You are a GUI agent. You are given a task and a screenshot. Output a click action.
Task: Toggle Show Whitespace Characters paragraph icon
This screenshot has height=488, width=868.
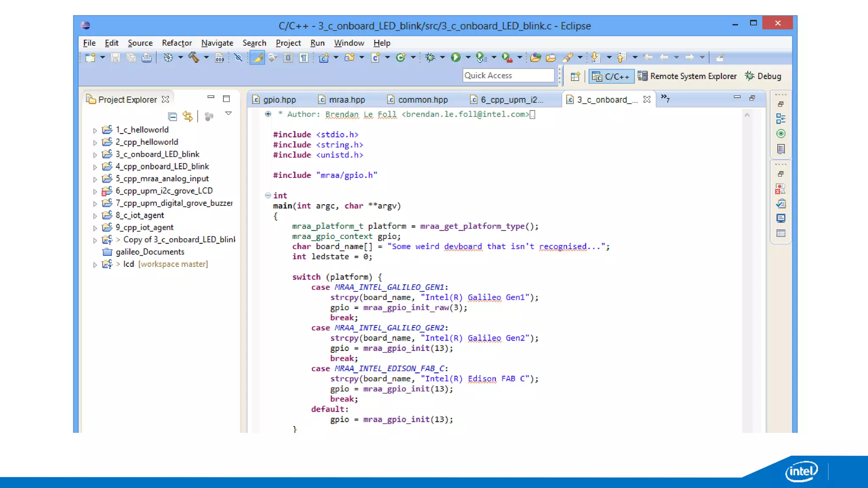[x=304, y=58]
